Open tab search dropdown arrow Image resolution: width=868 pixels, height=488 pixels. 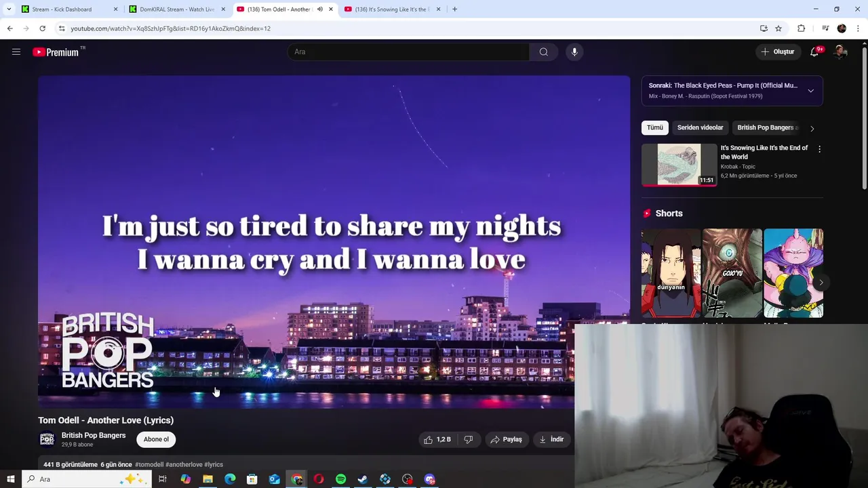(x=9, y=9)
